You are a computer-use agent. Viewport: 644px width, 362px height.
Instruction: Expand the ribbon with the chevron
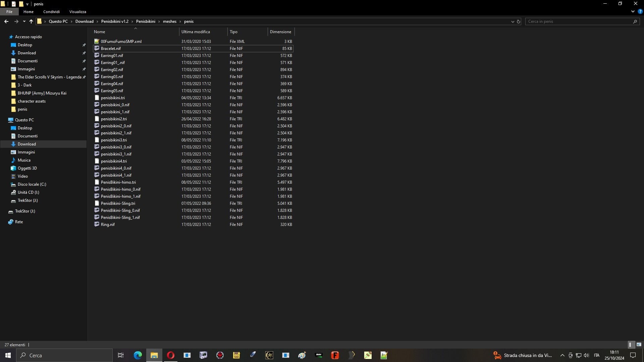point(633,11)
